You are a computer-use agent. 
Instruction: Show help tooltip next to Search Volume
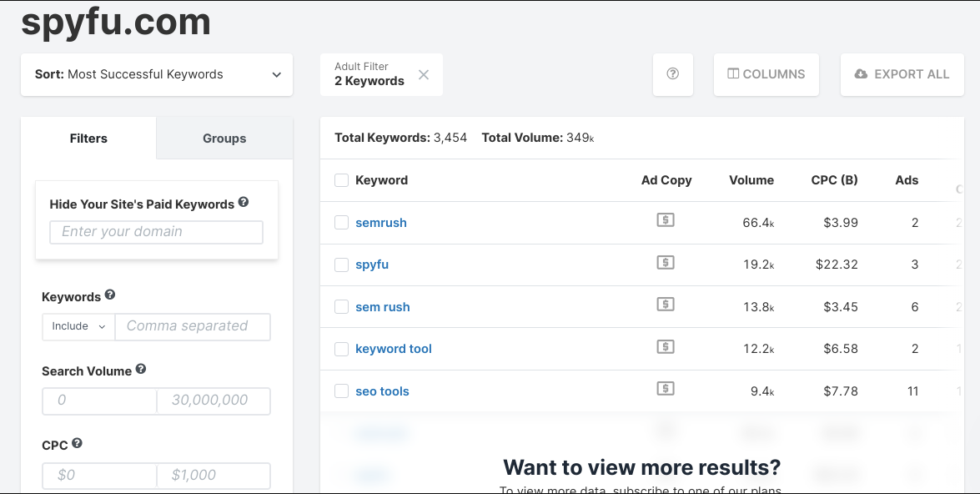141,369
